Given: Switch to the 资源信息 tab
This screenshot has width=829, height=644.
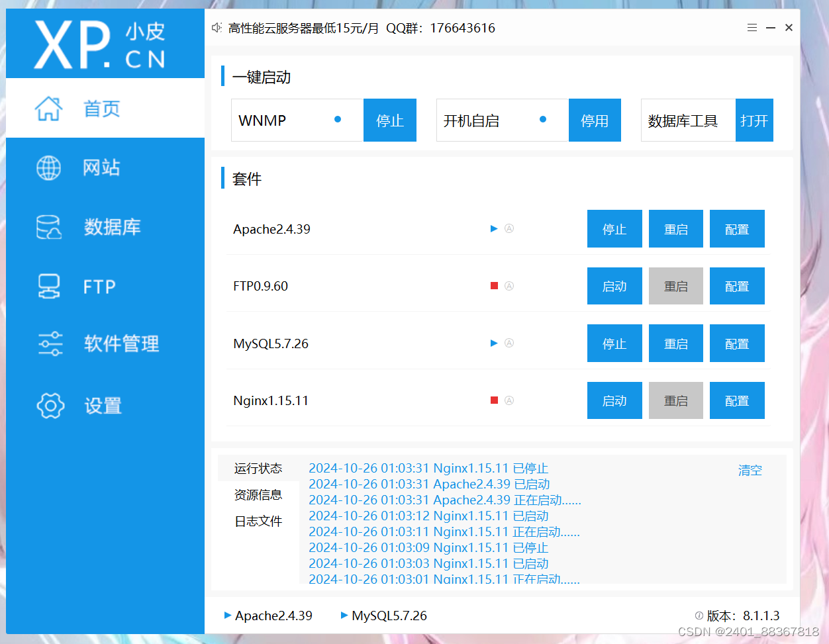Looking at the screenshot, I should [258, 495].
